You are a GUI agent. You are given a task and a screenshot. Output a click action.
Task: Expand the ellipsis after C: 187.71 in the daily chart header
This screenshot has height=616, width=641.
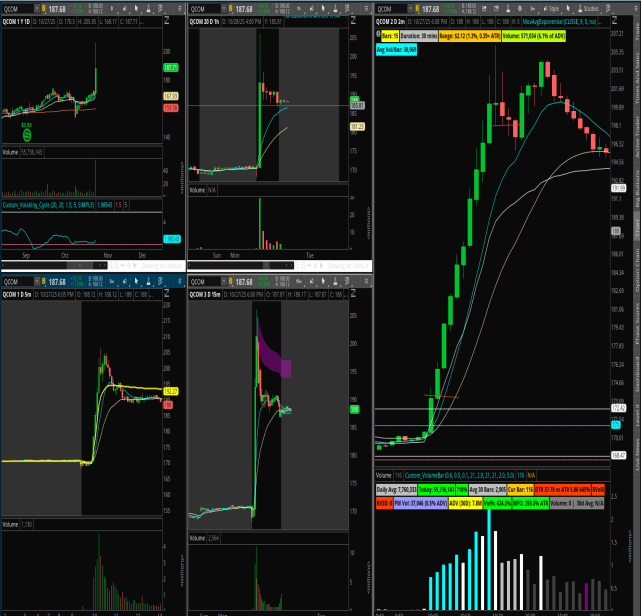(142, 22)
